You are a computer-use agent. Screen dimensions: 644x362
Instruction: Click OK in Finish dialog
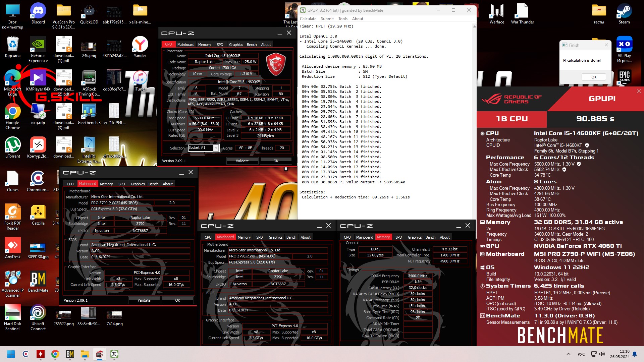tap(594, 77)
